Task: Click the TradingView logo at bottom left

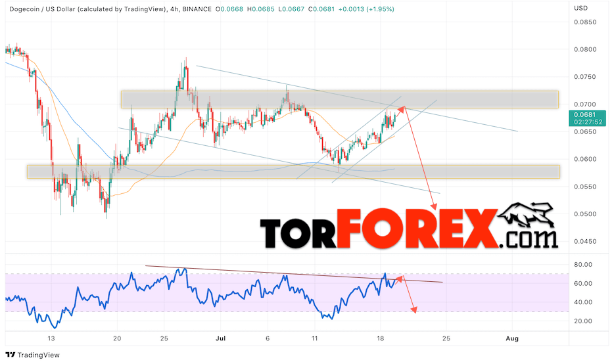Action: click(x=33, y=355)
